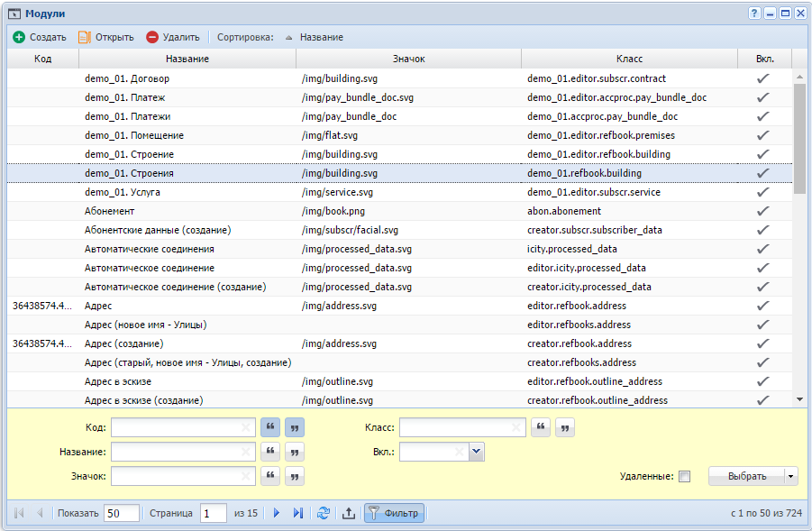Refresh the module list
Screen dimensions: 812x531
pyautogui.click(x=324, y=513)
